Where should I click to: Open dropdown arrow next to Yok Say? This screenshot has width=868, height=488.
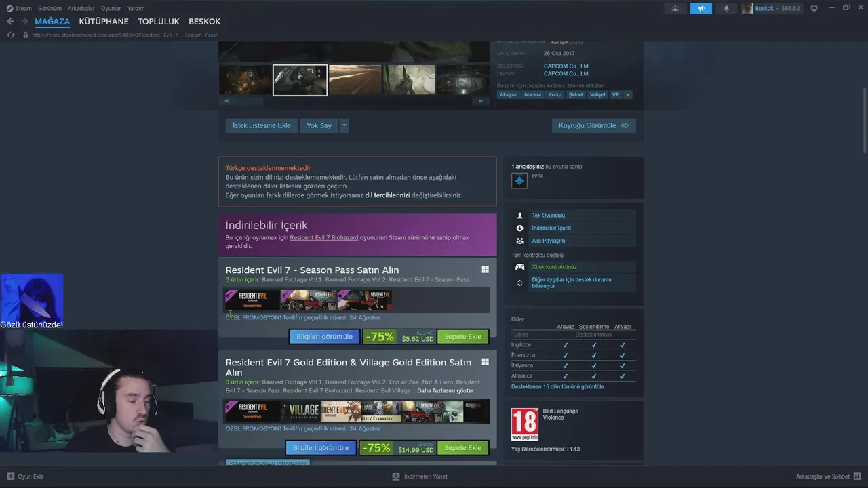point(344,125)
